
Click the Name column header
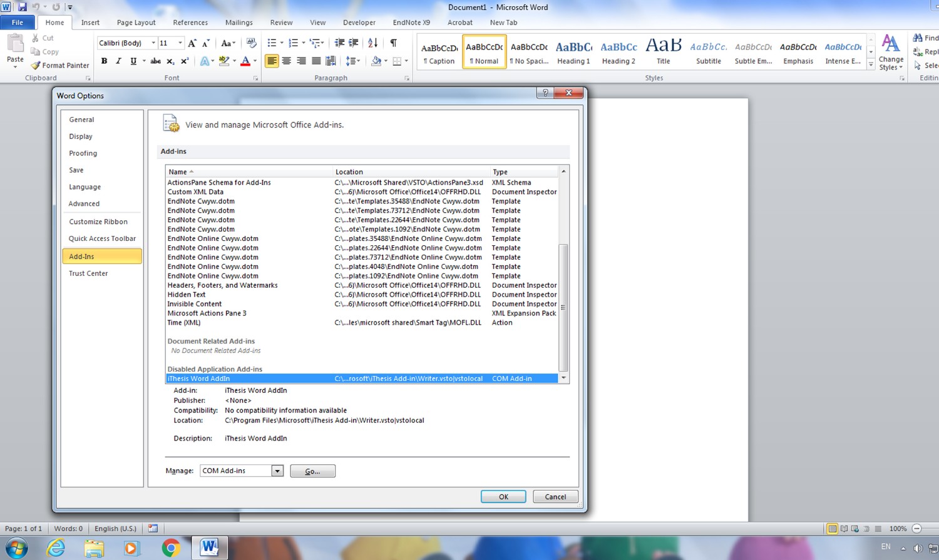[249, 171]
